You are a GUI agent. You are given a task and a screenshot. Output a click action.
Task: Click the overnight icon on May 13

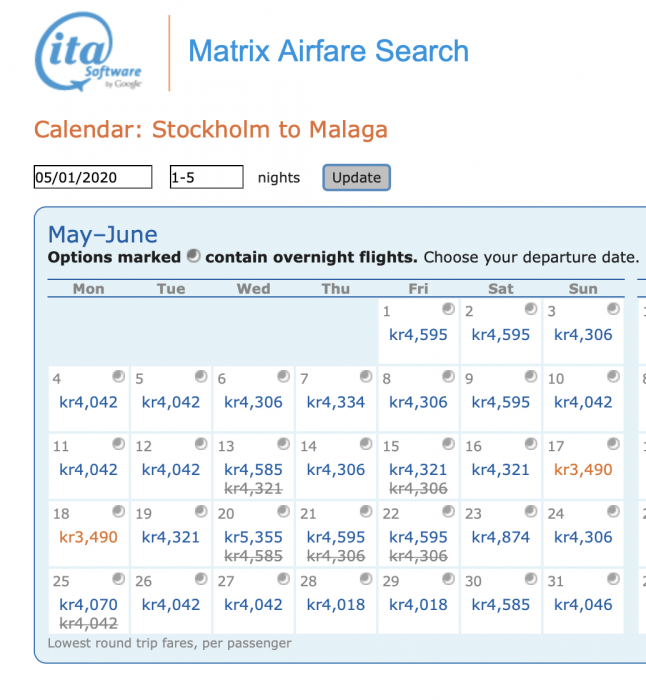click(x=283, y=444)
